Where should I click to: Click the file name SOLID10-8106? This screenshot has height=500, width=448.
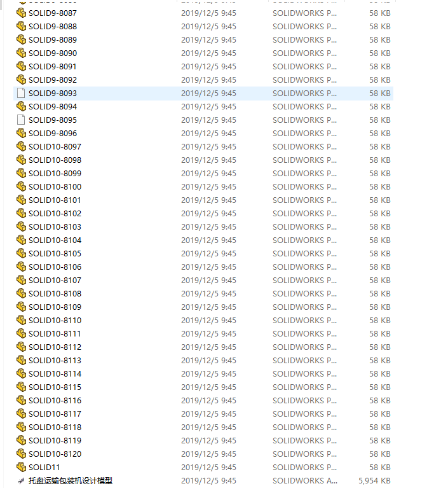pos(55,267)
